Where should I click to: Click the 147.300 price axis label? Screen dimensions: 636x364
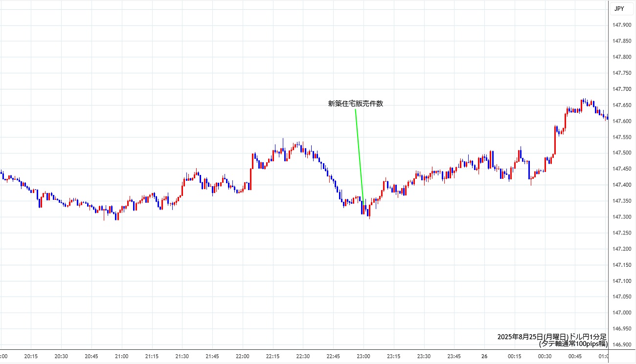pos(622,217)
